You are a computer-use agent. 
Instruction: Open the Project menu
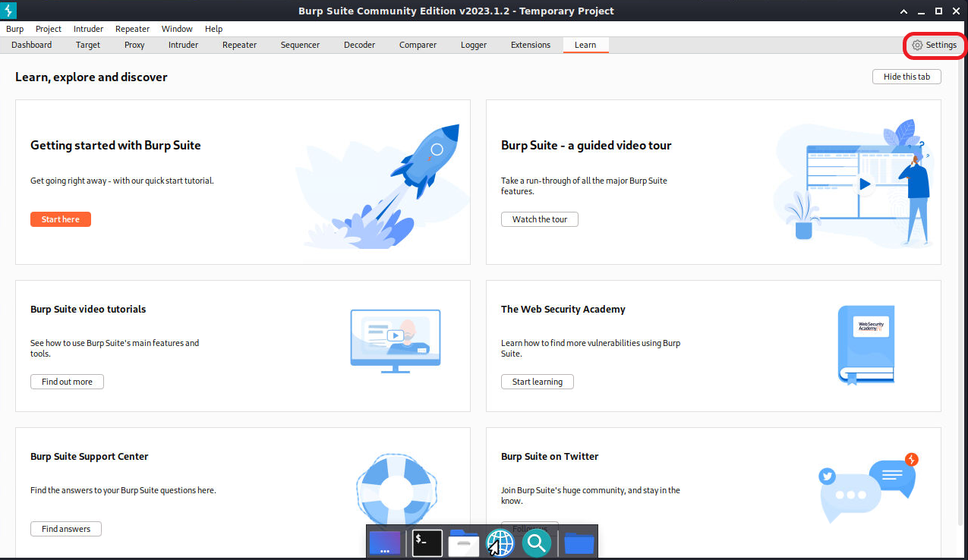(x=49, y=29)
